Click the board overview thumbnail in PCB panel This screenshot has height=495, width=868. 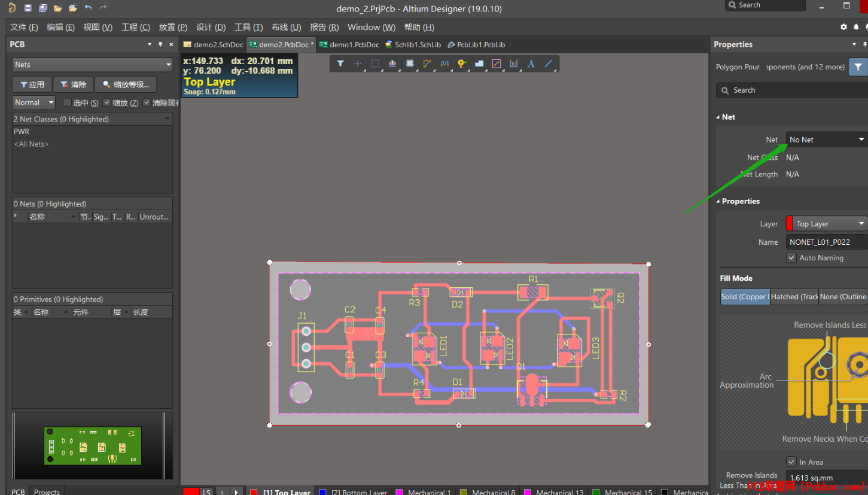pos(93,446)
